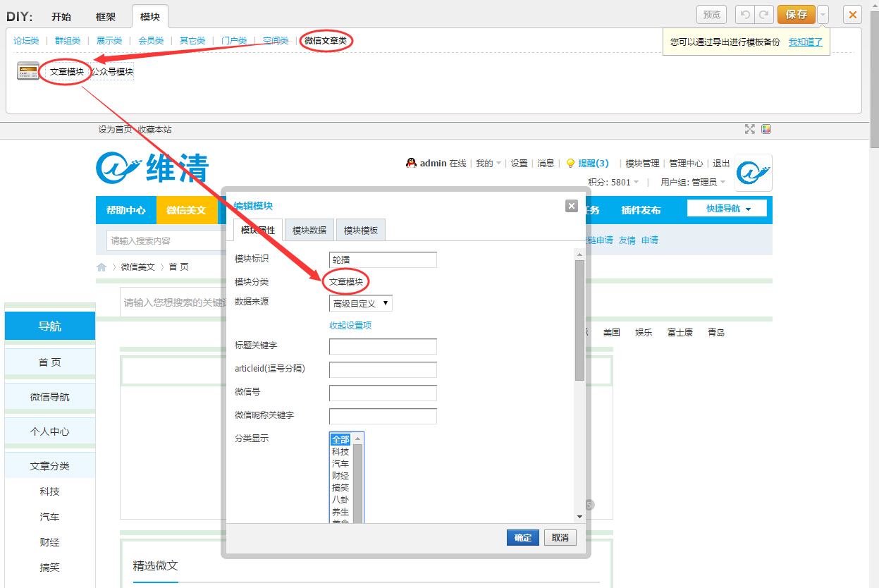The height and width of the screenshot is (588, 879).
Task: Click the 维清 site logo
Action: [153, 169]
